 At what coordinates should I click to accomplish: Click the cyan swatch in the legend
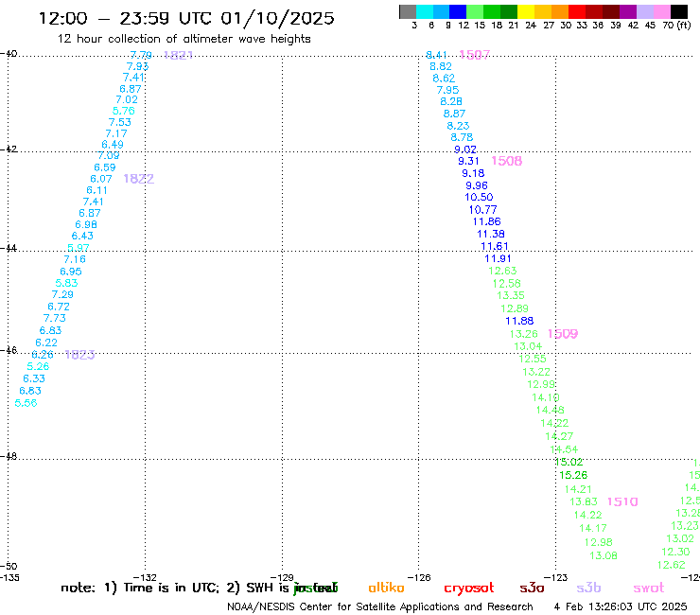tap(425, 11)
